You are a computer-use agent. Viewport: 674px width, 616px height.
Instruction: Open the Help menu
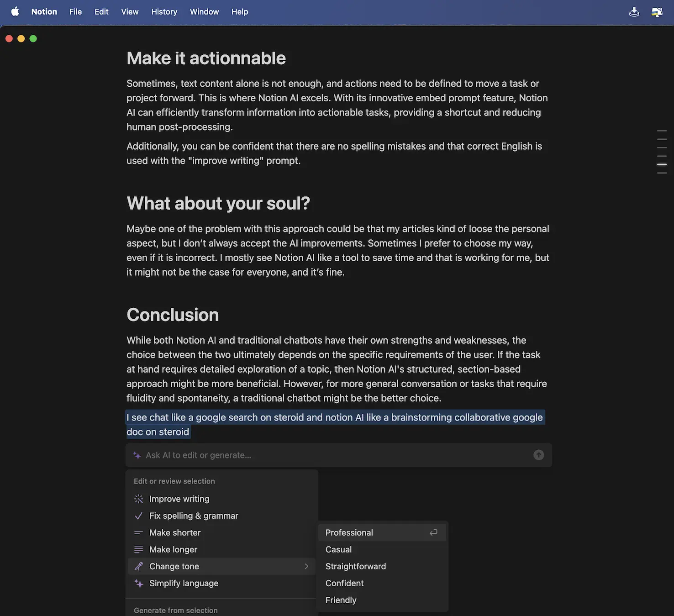coord(240,11)
